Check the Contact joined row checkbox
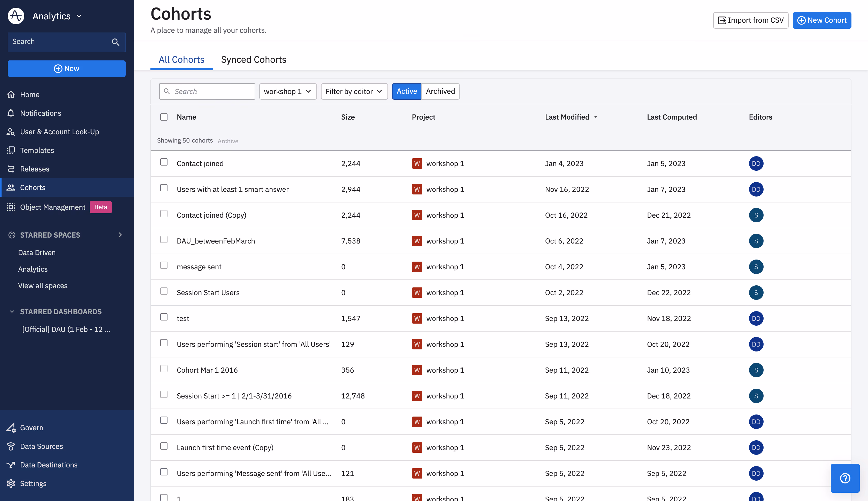The image size is (868, 501). click(164, 162)
